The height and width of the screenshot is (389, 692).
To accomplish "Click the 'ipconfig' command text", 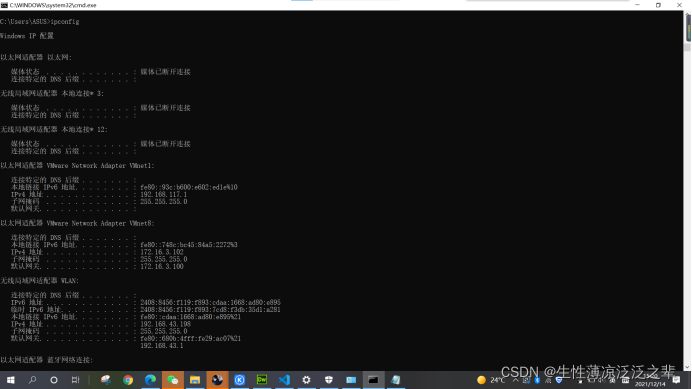I will (65, 22).
